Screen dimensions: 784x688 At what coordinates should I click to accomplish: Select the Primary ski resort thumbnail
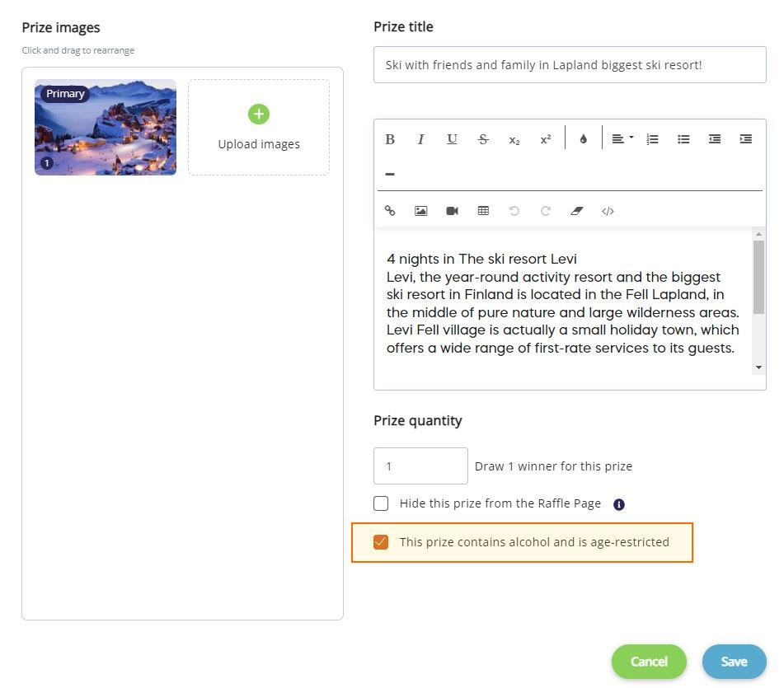pyautogui.click(x=106, y=128)
